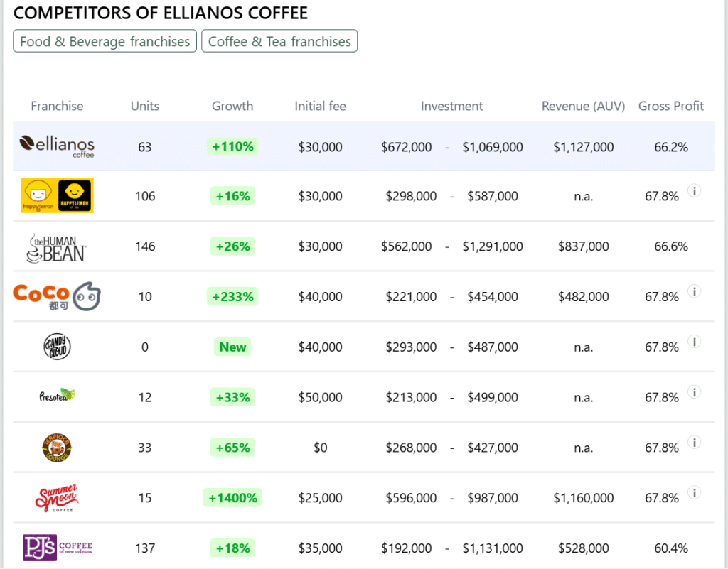Image resolution: width=728 pixels, height=569 pixels.
Task: Open The Human Bean franchise logo
Action: tap(57, 248)
